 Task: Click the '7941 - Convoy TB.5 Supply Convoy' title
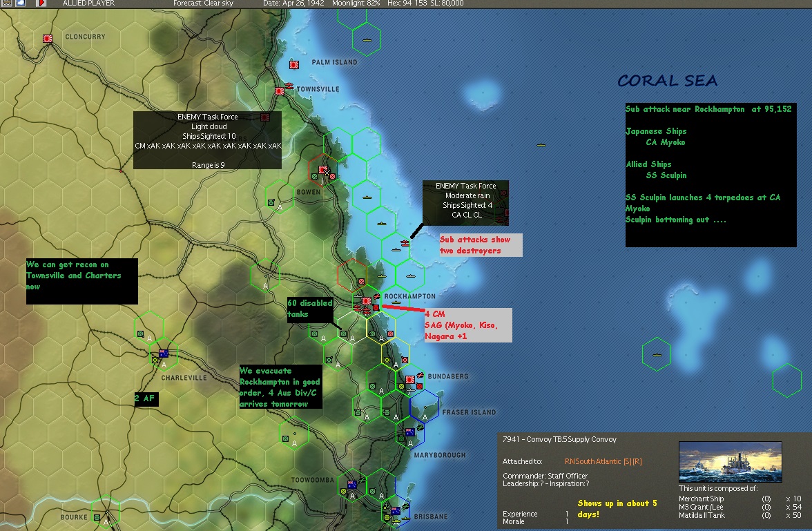click(559, 439)
